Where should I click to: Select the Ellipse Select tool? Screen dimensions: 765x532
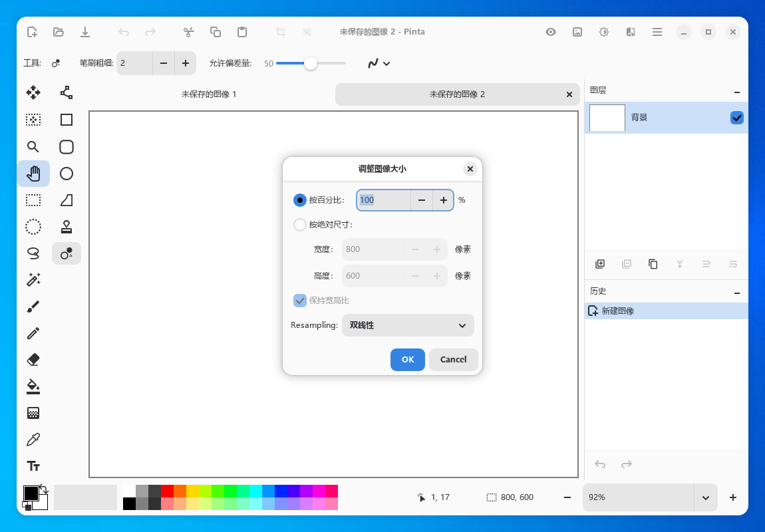point(33,227)
